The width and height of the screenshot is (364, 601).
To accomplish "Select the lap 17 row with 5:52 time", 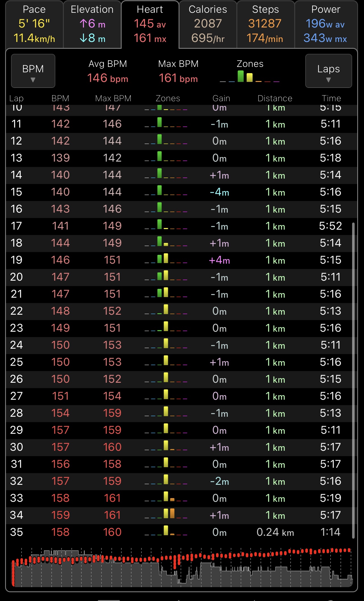I will tap(181, 226).
